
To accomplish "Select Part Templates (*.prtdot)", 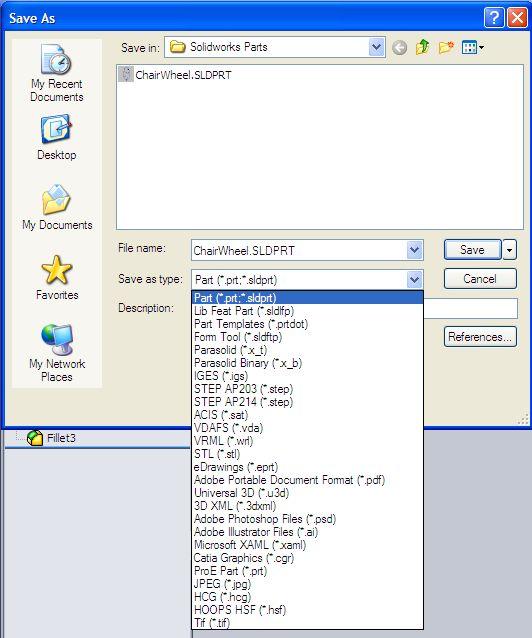I will (307, 324).
